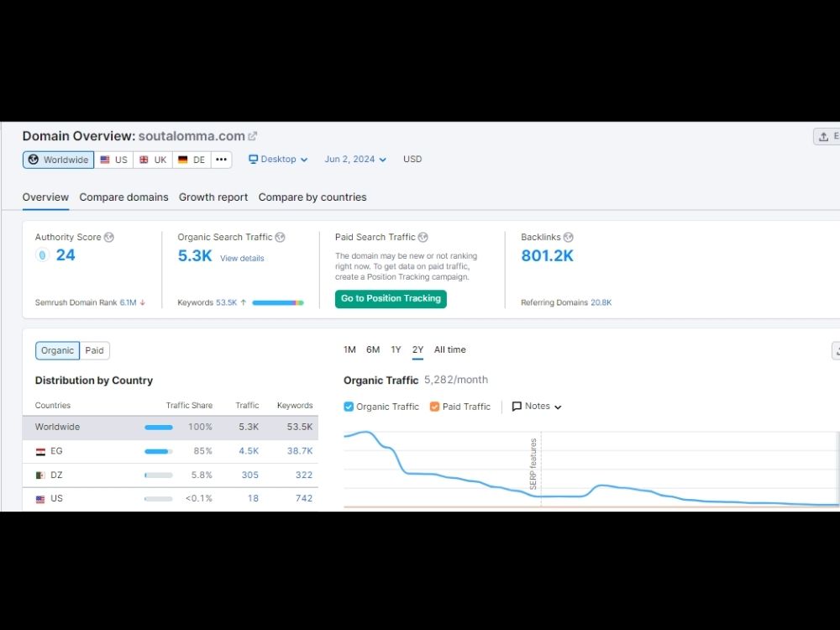Click the globe icon next to Backlinks
This screenshot has height=630, width=840.
[x=568, y=237]
